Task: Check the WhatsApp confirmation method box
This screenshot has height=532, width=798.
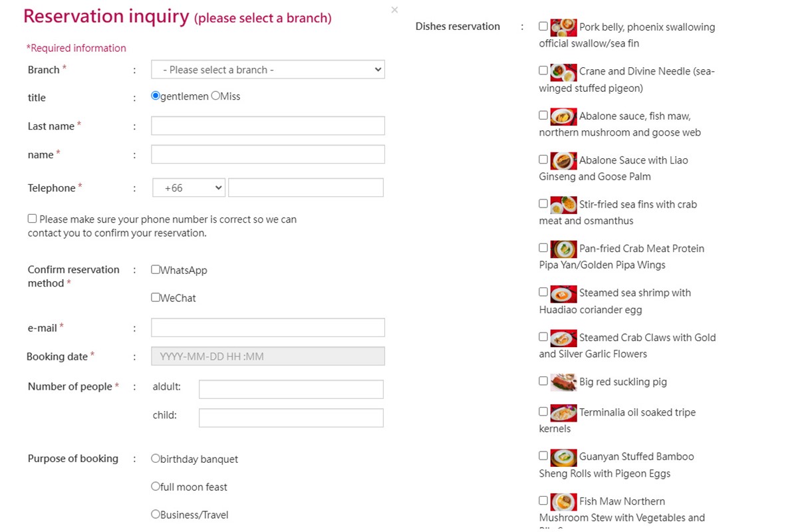Action: pyautogui.click(x=156, y=269)
